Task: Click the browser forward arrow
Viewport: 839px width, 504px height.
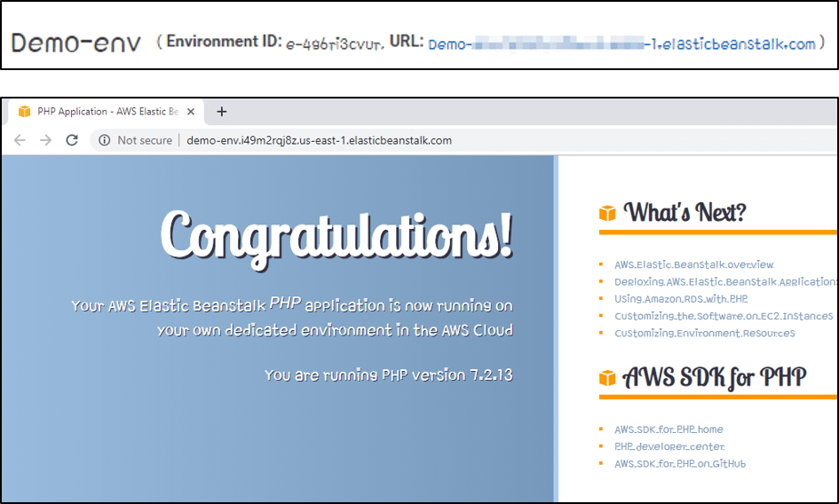Action: [x=46, y=140]
